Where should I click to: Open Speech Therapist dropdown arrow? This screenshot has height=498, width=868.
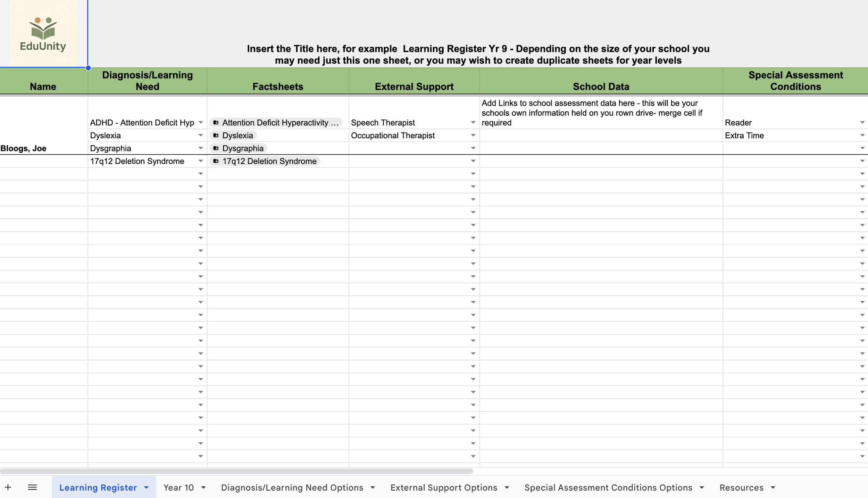(473, 122)
